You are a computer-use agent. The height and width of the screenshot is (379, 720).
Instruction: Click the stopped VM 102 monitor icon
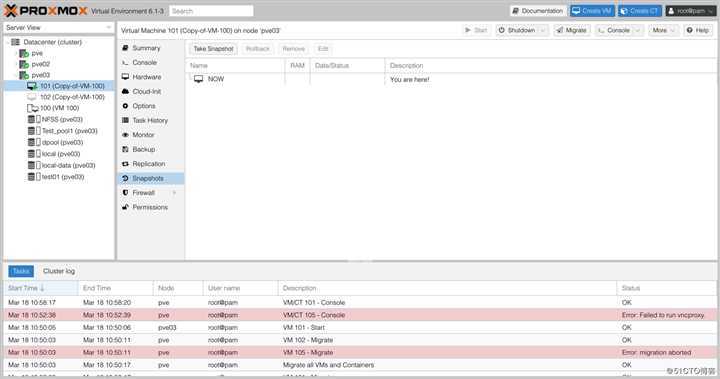pos(32,97)
